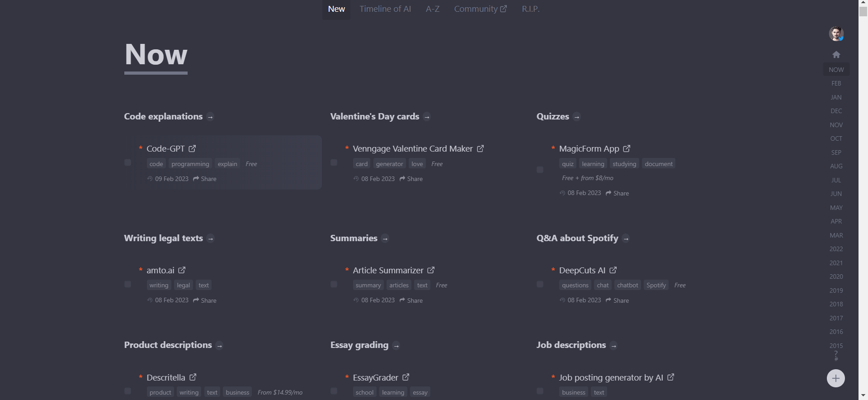Expand the Quizzes category arrow
The height and width of the screenshot is (400, 868).
coord(577,117)
